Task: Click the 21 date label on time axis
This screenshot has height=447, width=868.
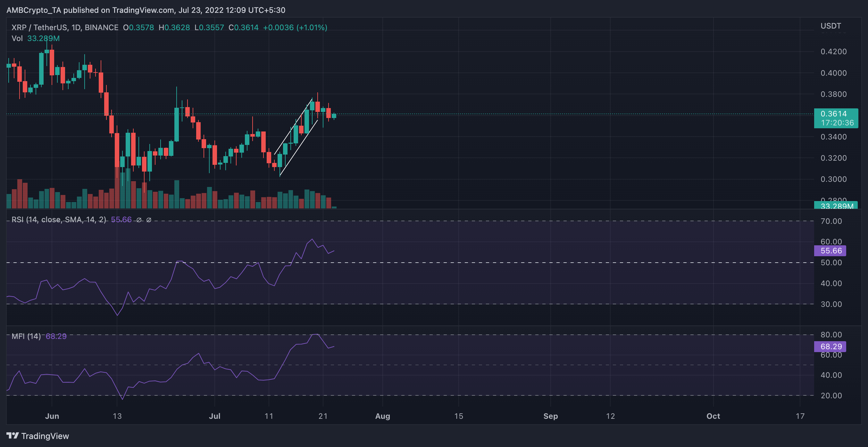Action: coord(323,416)
